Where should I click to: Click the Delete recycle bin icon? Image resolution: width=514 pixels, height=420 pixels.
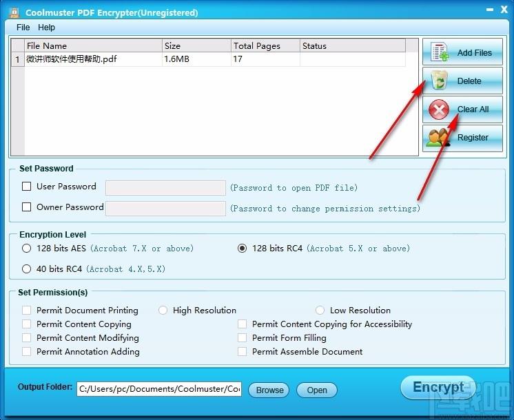point(440,81)
